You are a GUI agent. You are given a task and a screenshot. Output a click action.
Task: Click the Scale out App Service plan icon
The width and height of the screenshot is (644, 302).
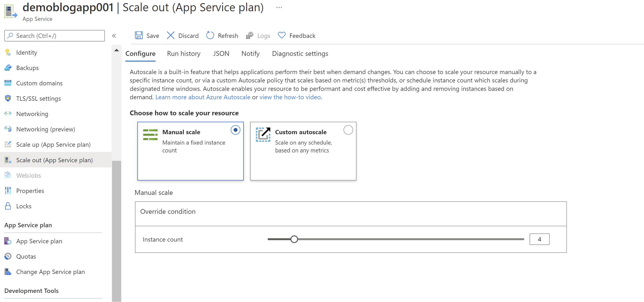[x=8, y=160]
